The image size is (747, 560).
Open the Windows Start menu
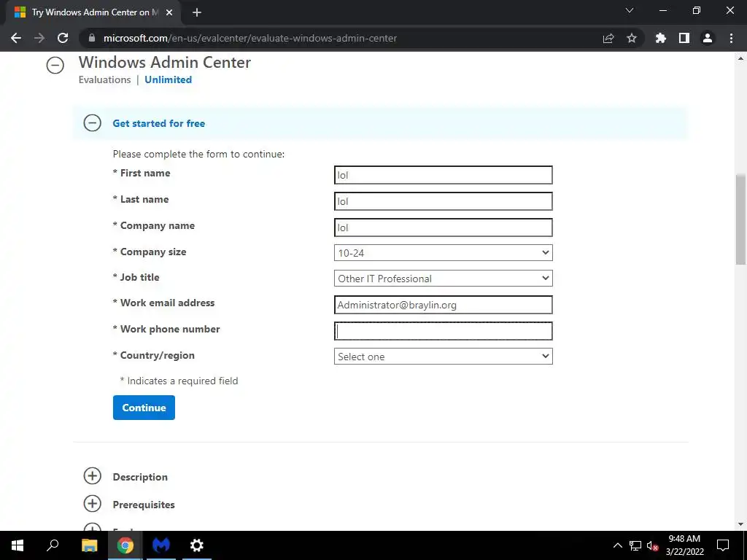pyautogui.click(x=18, y=545)
